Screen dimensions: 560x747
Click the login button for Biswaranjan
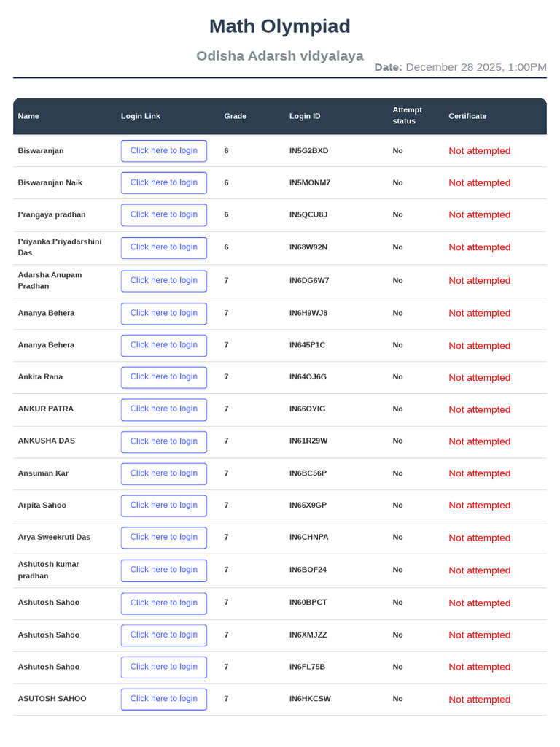pos(164,151)
